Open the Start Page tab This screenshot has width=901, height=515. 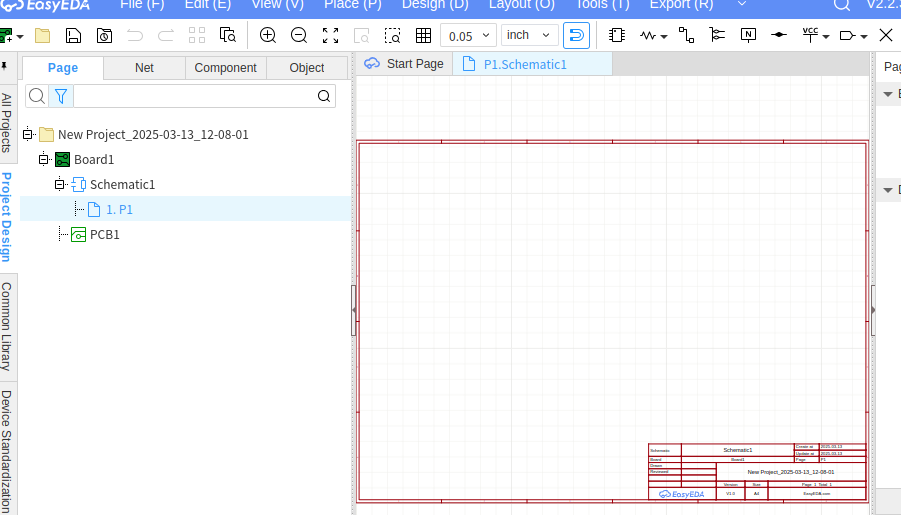coord(404,64)
